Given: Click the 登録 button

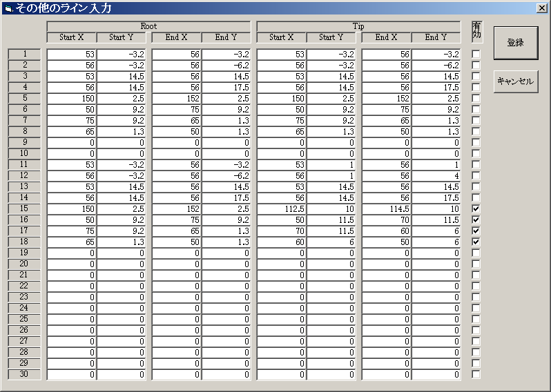Looking at the screenshot, I should (x=515, y=43).
